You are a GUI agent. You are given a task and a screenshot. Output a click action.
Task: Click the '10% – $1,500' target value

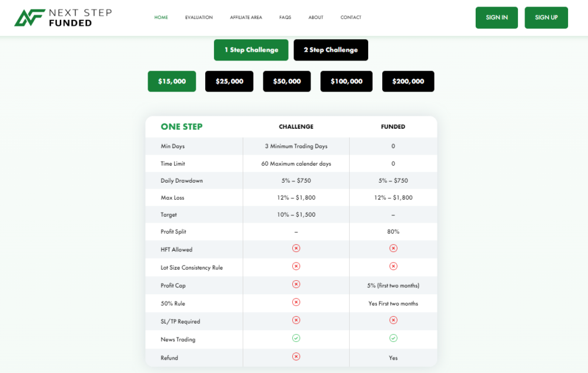pyautogui.click(x=296, y=214)
